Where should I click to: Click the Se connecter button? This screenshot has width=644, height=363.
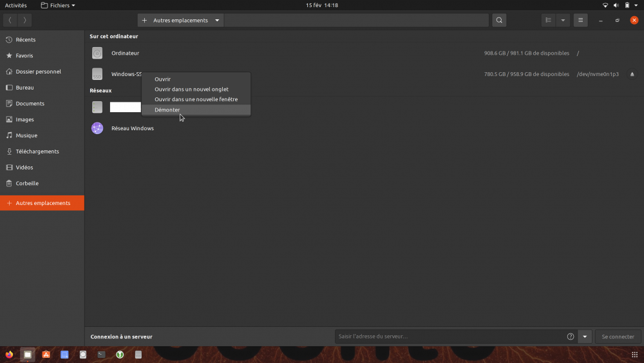[618, 337]
